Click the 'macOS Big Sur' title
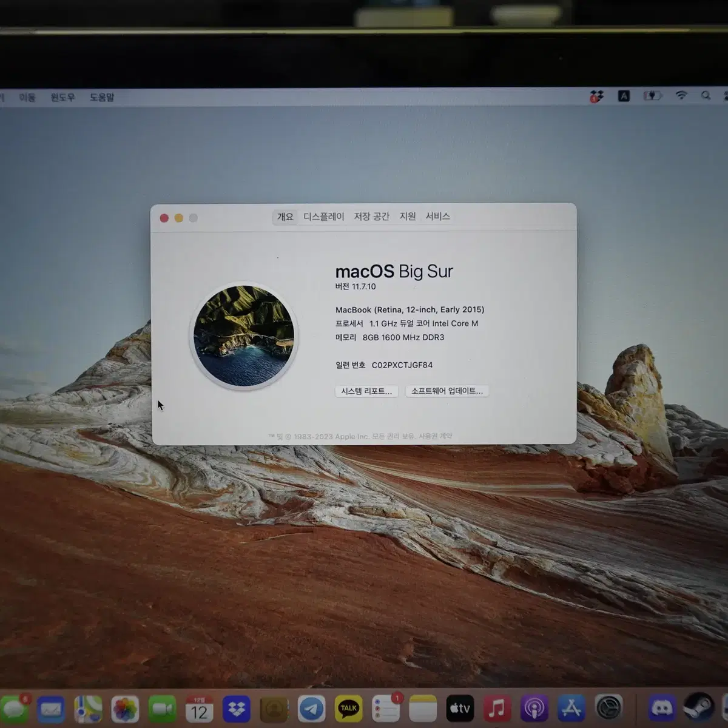The width and height of the screenshot is (728, 728). (x=394, y=271)
